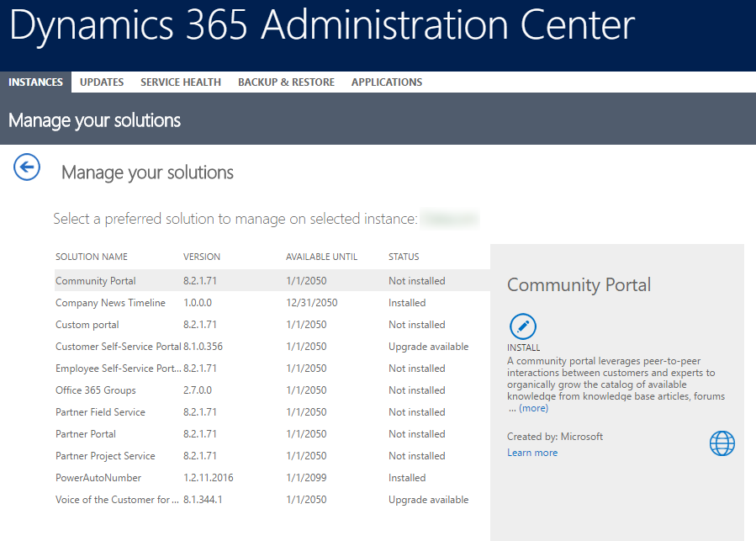The image size is (756, 541).
Task: Select Employee Self-Service Portal row
Action: click(x=272, y=369)
